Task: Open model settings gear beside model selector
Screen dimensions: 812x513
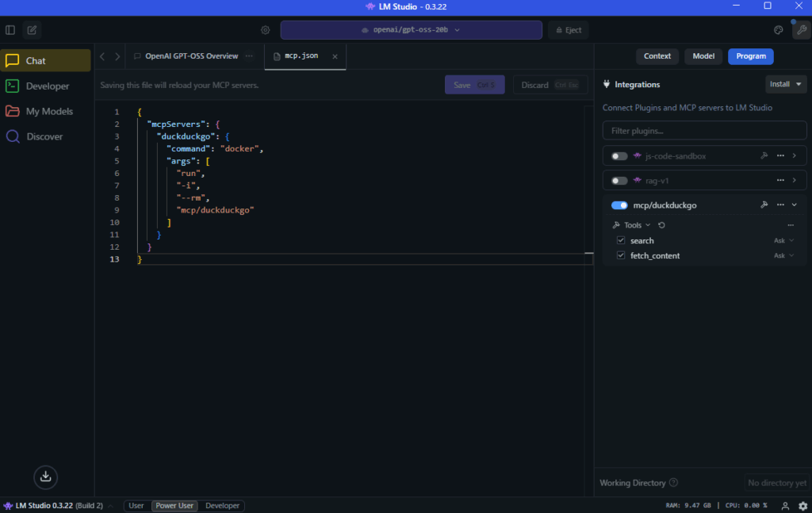Action: pyautogui.click(x=266, y=30)
